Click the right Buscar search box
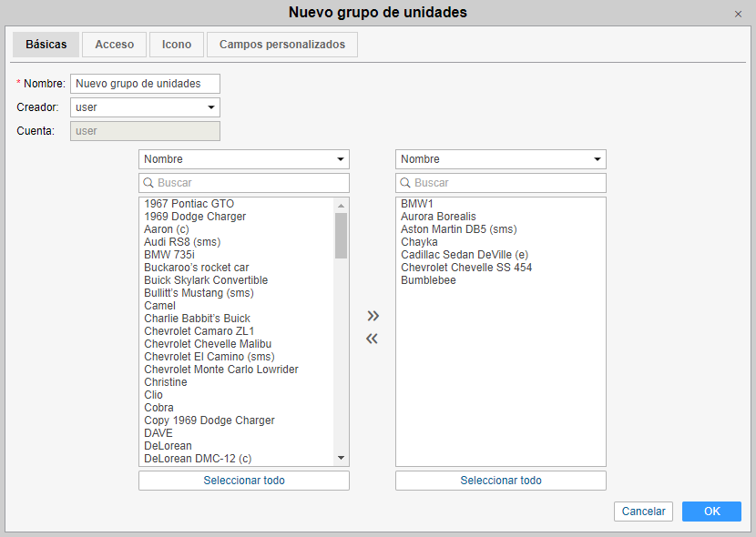Image resolution: width=756 pixels, height=537 pixels. [506, 183]
